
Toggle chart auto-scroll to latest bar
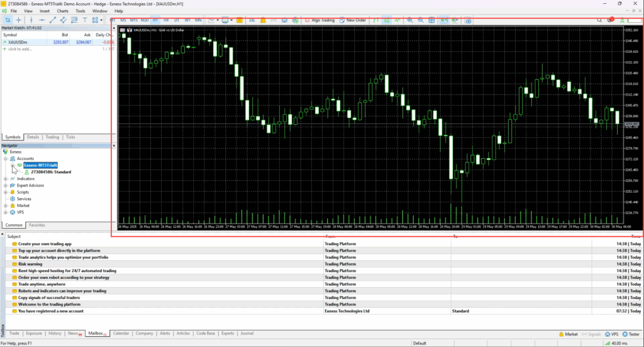443,20
